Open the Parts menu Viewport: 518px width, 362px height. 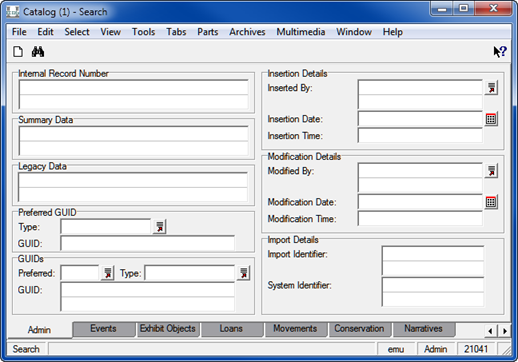pos(208,32)
